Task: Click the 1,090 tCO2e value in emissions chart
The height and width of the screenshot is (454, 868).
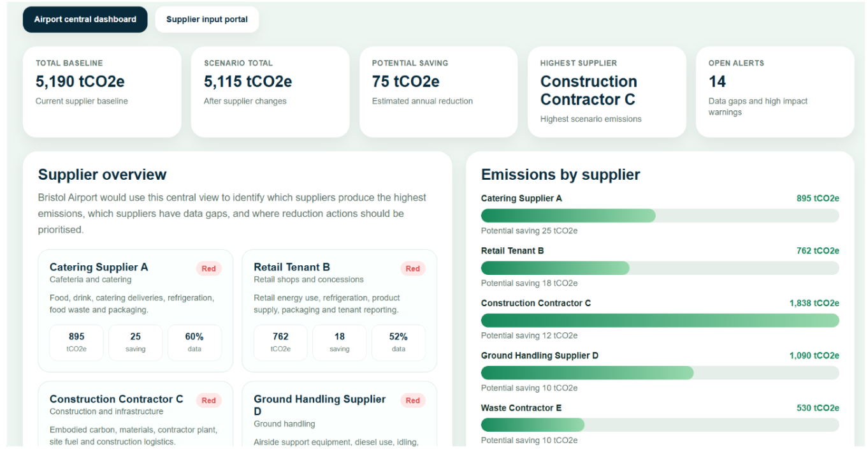Action: 814,355
